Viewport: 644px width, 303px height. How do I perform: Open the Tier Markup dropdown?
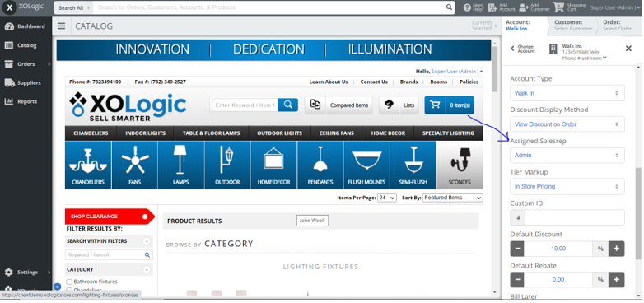pyautogui.click(x=567, y=186)
